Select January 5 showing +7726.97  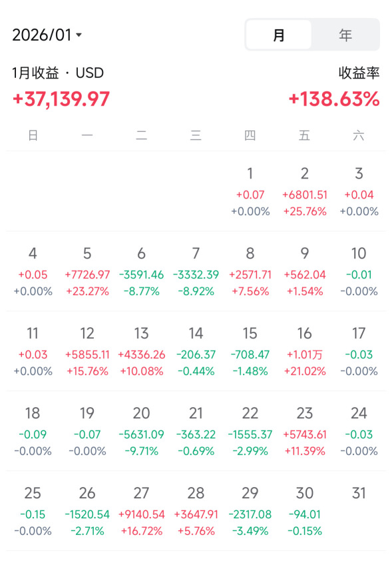pos(87,271)
